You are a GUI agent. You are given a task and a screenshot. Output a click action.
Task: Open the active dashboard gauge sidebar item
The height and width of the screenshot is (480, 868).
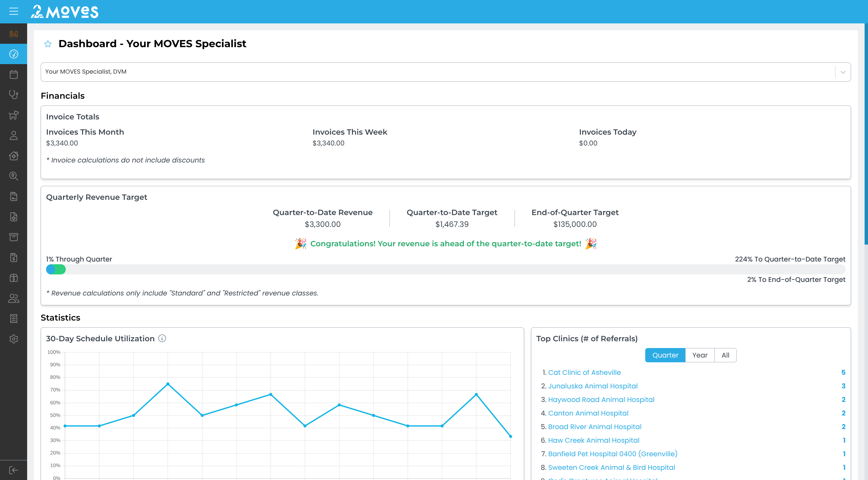coord(14,54)
